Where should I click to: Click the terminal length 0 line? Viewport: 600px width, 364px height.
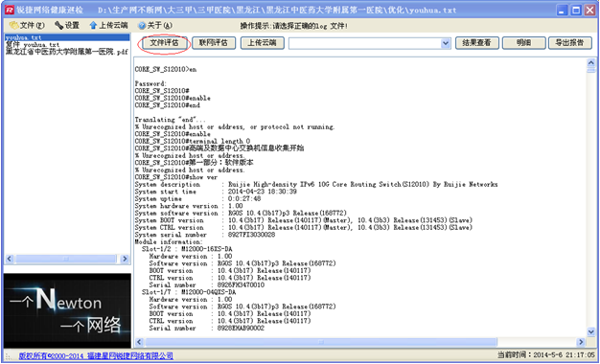point(192,142)
